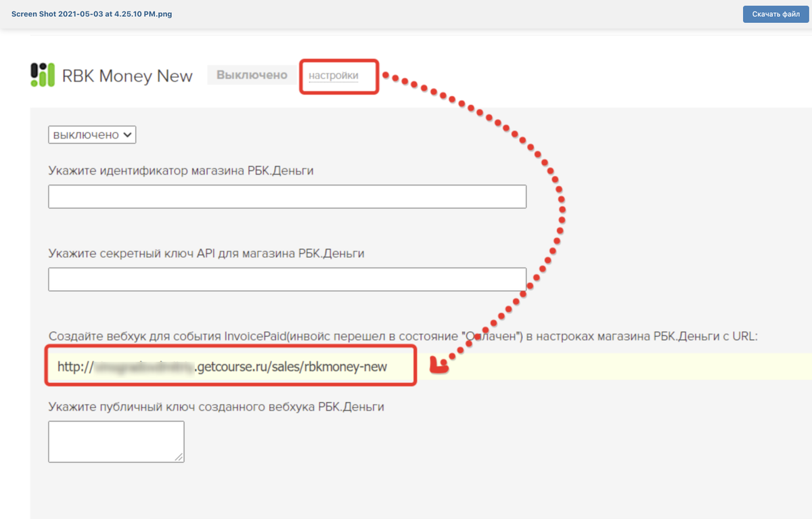Click the InvoicePaid webhook instruction text

tap(403, 336)
